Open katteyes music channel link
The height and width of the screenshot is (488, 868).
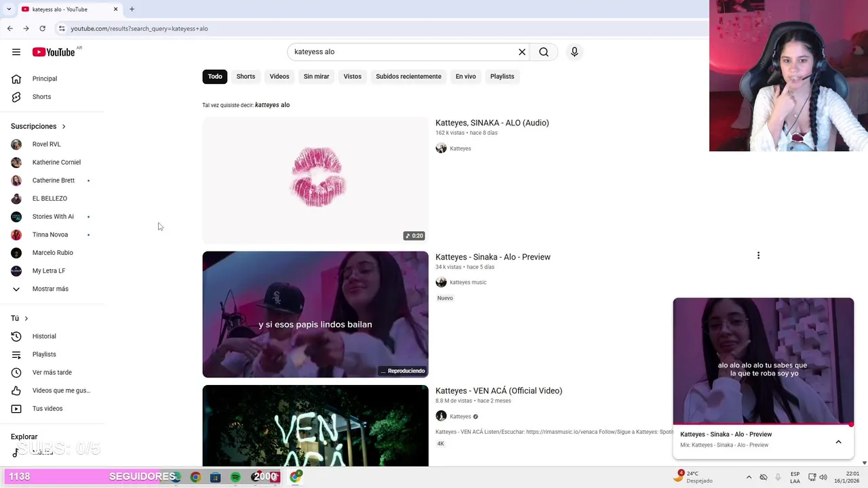pyautogui.click(x=468, y=283)
